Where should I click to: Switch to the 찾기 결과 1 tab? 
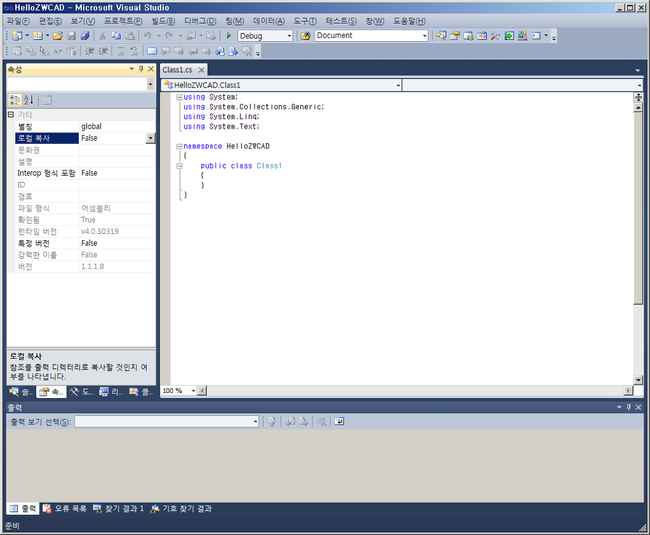[119, 508]
